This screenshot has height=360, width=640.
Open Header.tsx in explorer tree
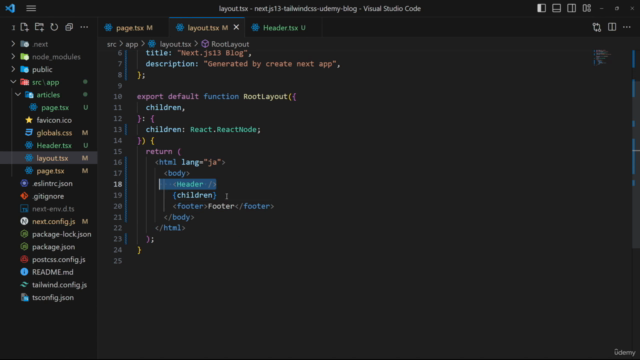54,145
